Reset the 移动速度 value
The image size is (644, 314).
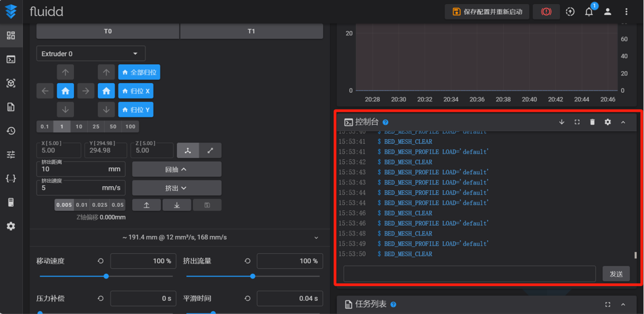click(x=100, y=261)
